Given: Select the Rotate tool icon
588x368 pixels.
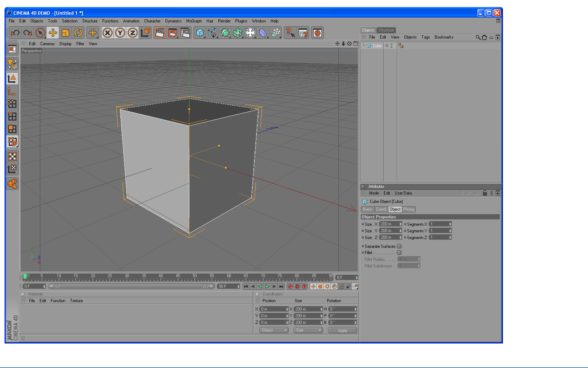Looking at the screenshot, I should pyautogui.click(x=78, y=33).
